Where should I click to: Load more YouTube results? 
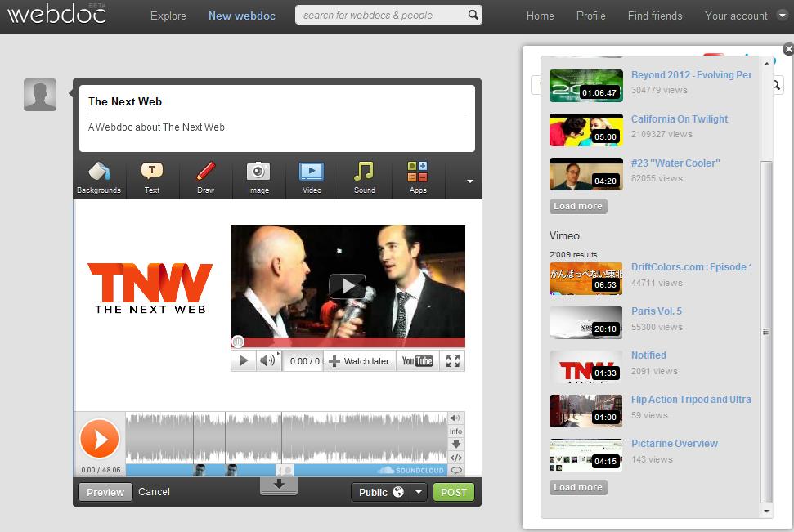pyautogui.click(x=578, y=206)
